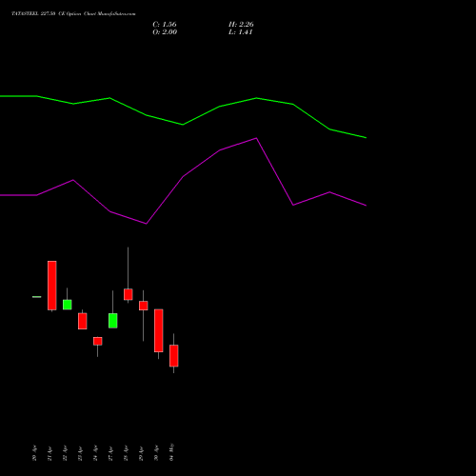
Task: Click the flat green candle for 20 Apr
Action: click(37, 297)
